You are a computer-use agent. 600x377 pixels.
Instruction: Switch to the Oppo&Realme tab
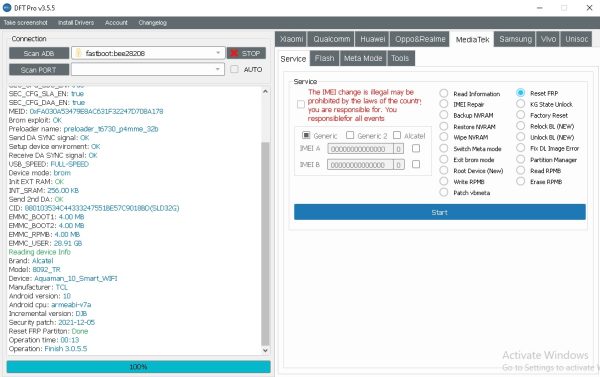tap(420, 39)
